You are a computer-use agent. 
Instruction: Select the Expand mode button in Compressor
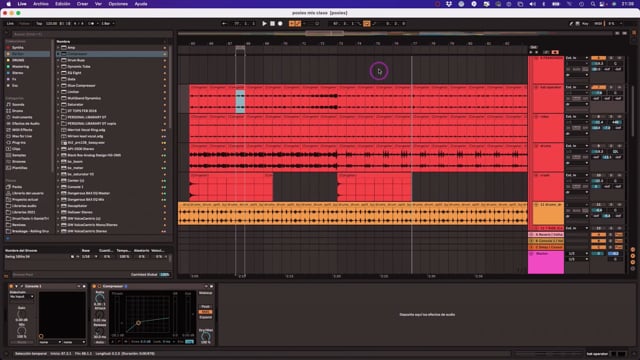click(205, 317)
